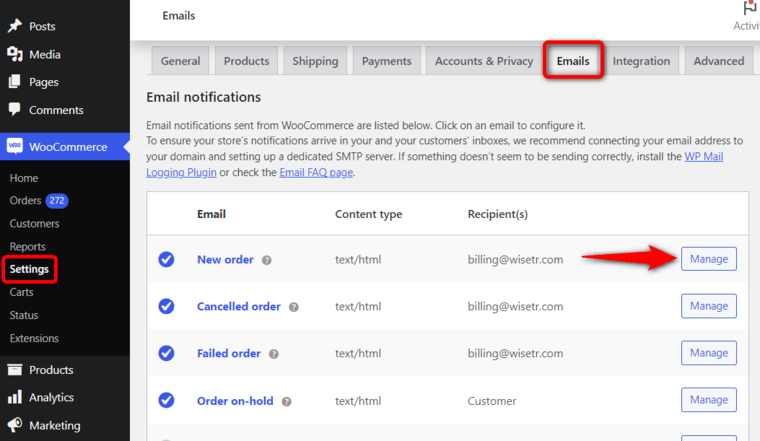Click the Comments speech bubble icon

tap(15, 109)
